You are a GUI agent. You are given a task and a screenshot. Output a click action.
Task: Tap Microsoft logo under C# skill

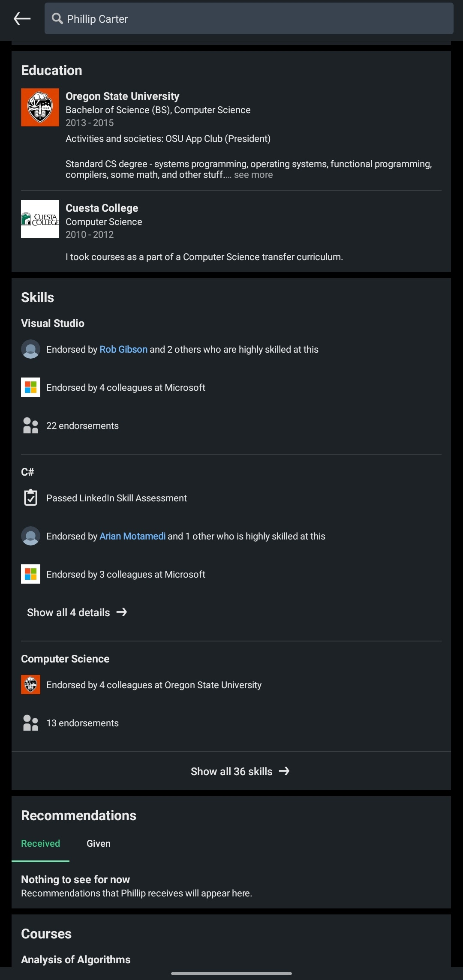pos(30,574)
